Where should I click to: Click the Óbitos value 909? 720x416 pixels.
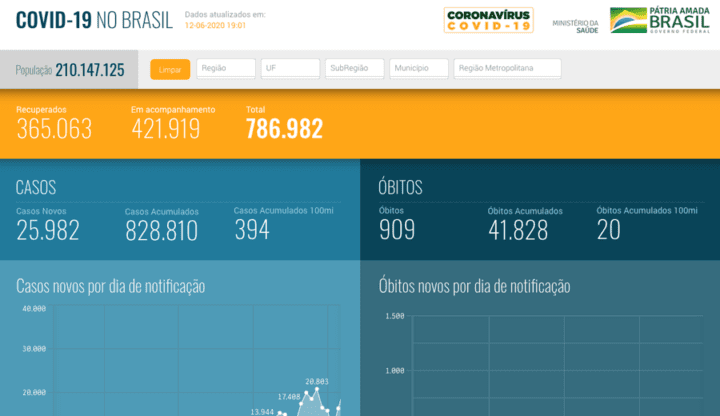coord(397,230)
